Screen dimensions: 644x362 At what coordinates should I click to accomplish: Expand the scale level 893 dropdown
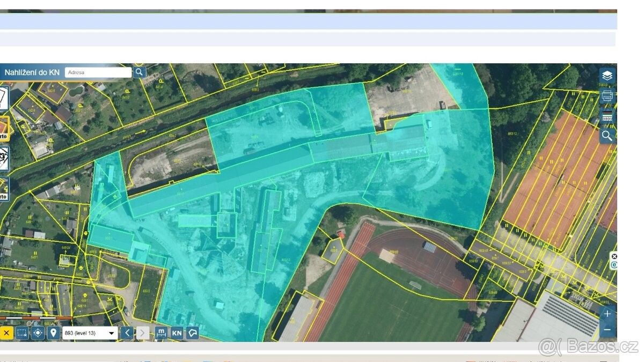click(x=90, y=333)
